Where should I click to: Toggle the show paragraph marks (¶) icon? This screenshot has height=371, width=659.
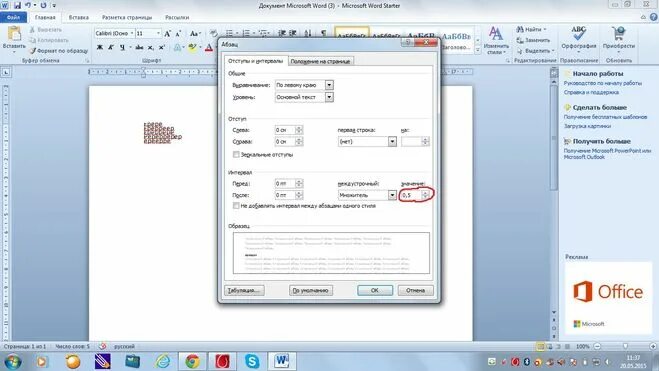323,33
